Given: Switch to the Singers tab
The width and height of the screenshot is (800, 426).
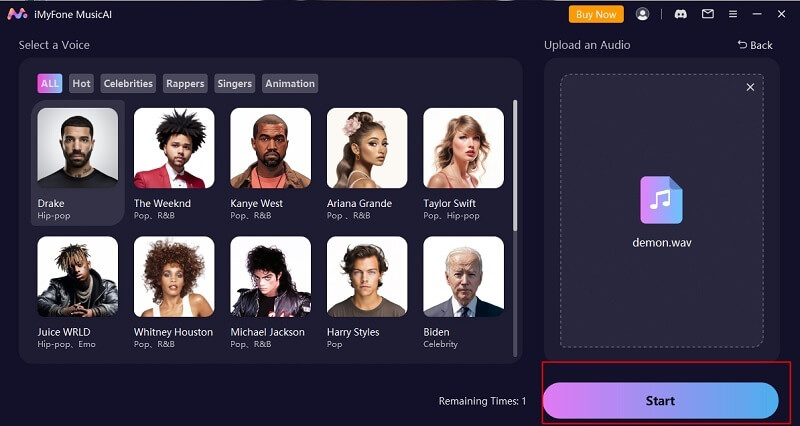Looking at the screenshot, I should point(235,84).
